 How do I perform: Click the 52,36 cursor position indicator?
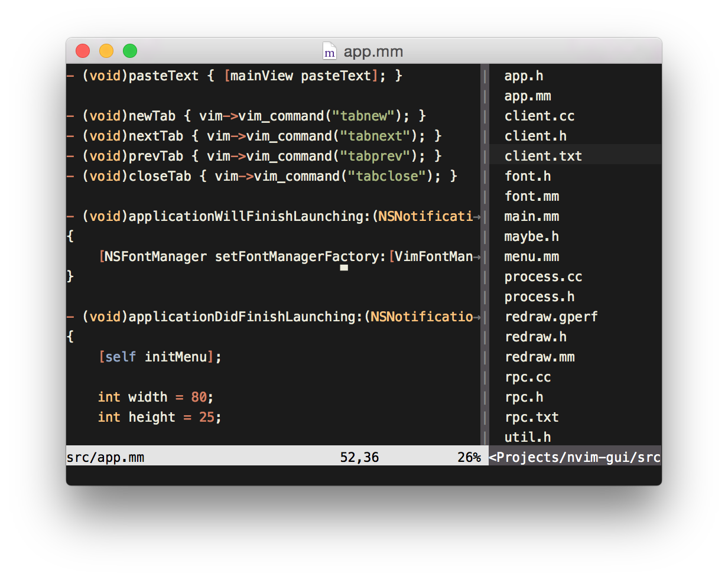pos(359,457)
